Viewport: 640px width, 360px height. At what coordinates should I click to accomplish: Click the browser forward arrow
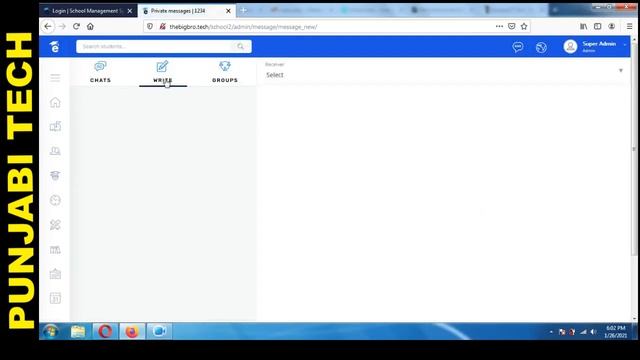tap(62, 27)
